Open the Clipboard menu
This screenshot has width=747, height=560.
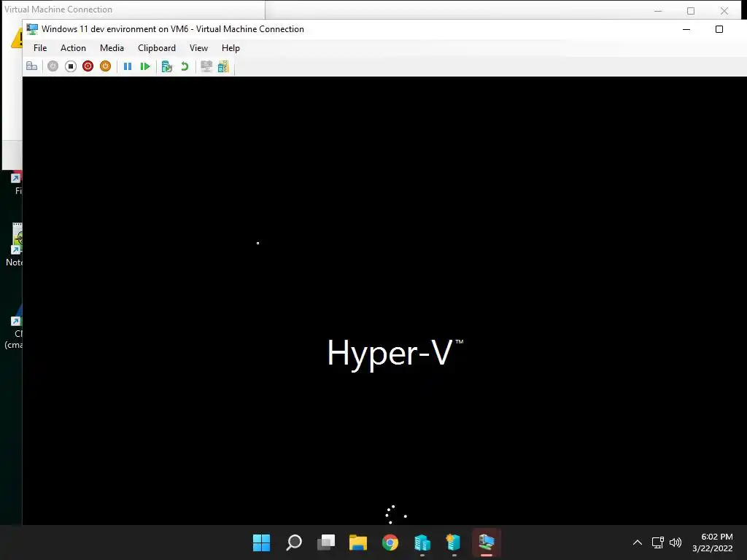click(157, 48)
